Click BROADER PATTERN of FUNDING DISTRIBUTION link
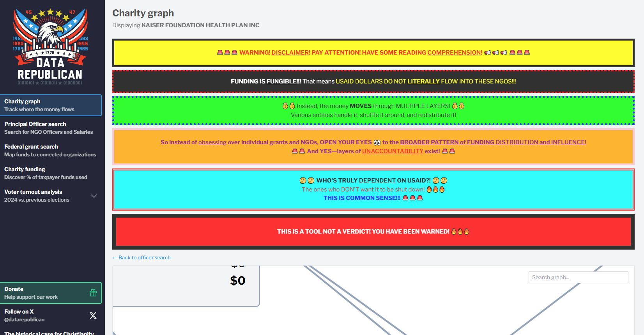The image size is (644, 335). (493, 142)
